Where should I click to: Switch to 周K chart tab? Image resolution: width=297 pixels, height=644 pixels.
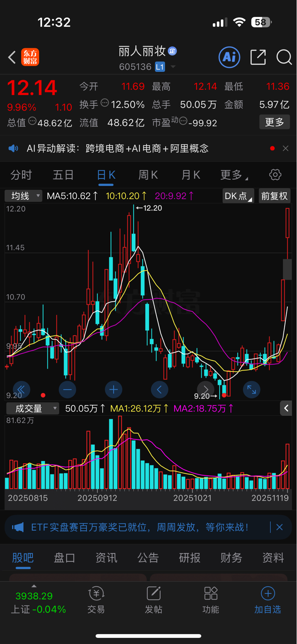148,175
